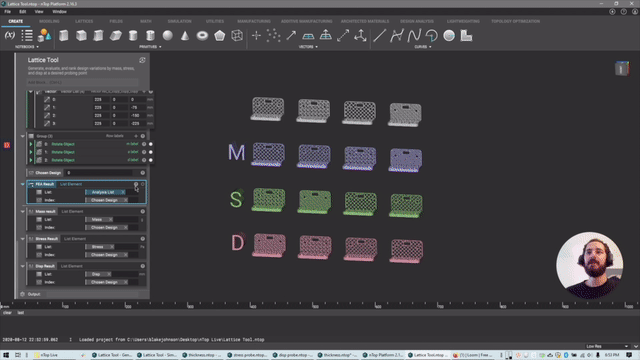Toggle visibility dot for Group item 1
Viewport: 640px width, 360px height.
click(151, 152)
